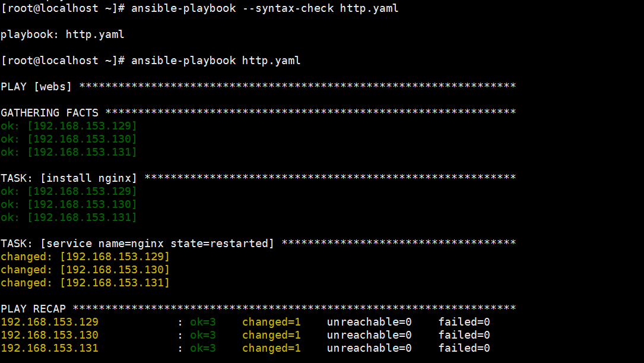Select ok 192.168.153.129 under install nginx
644x363 pixels.
69,191
